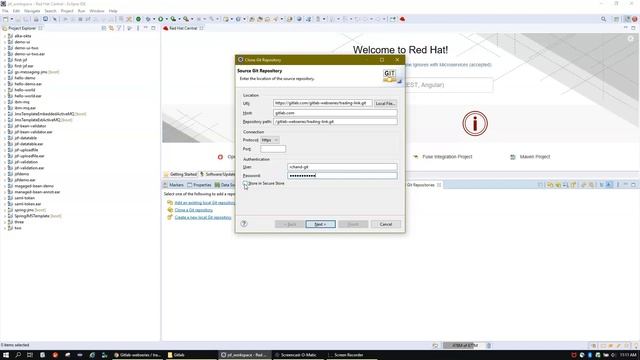640x360 pixels.
Task: Click the Red Hat Central toolbar icon
Action: (x=402, y=19)
